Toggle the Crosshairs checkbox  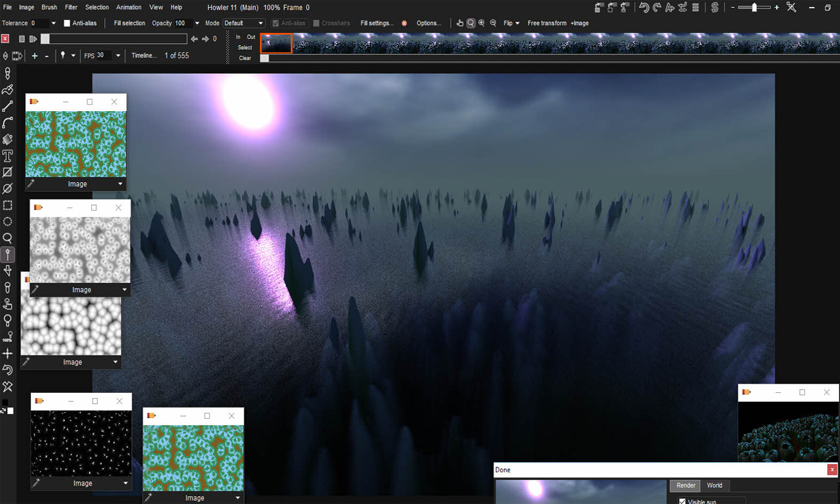pyautogui.click(x=317, y=23)
